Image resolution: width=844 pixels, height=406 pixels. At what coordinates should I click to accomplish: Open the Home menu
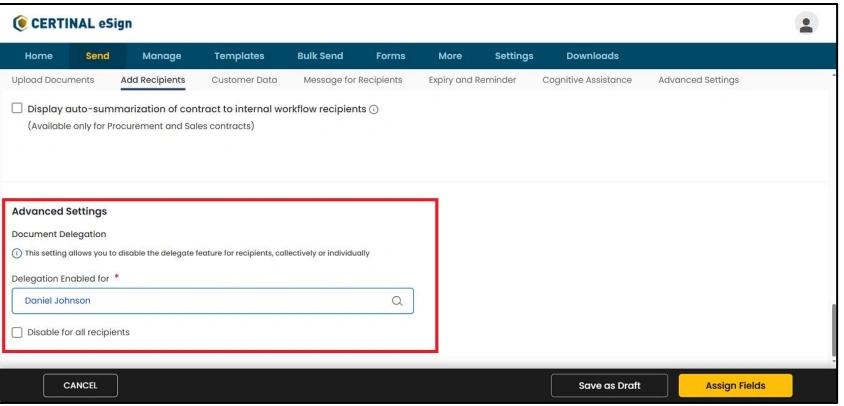[39, 56]
